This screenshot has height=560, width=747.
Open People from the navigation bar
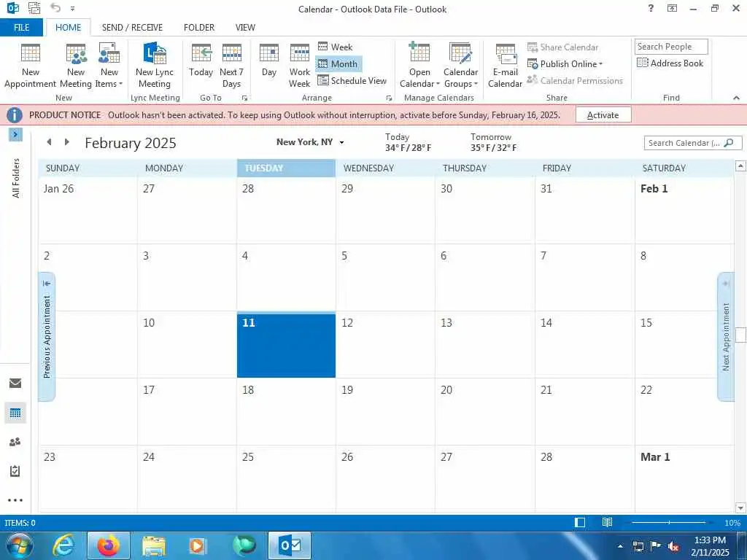15,442
